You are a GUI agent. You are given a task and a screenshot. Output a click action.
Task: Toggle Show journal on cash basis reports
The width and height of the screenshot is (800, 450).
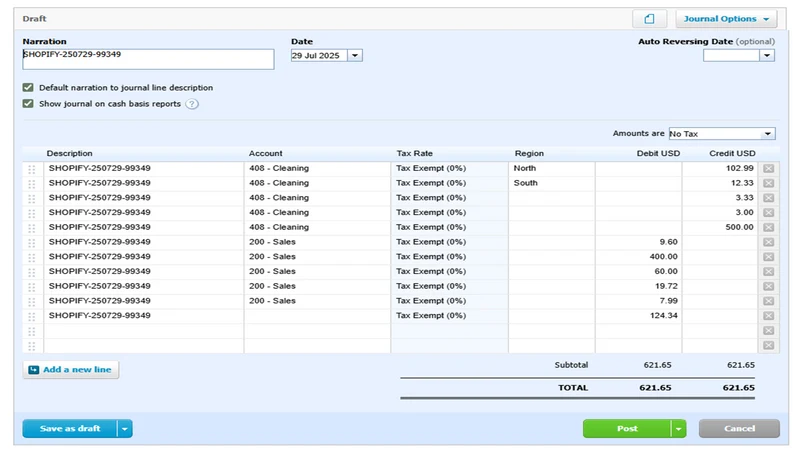(28, 104)
